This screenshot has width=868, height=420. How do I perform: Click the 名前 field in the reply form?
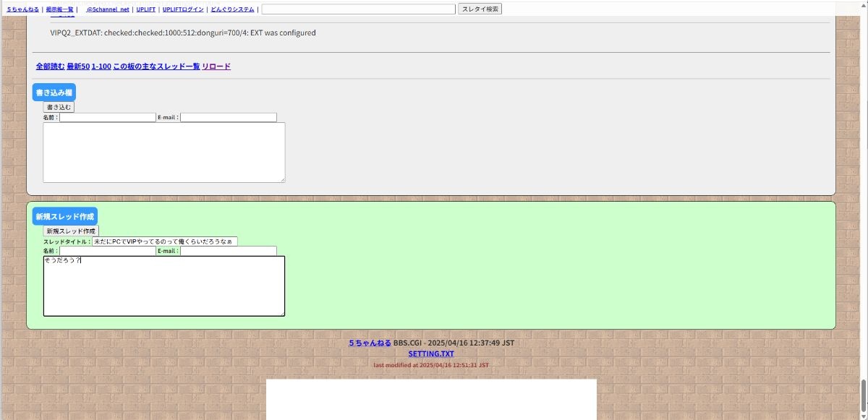point(108,117)
